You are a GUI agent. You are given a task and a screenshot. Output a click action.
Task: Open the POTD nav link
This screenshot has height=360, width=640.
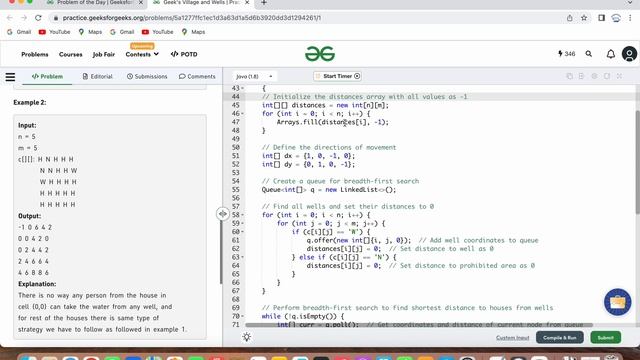click(x=184, y=54)
